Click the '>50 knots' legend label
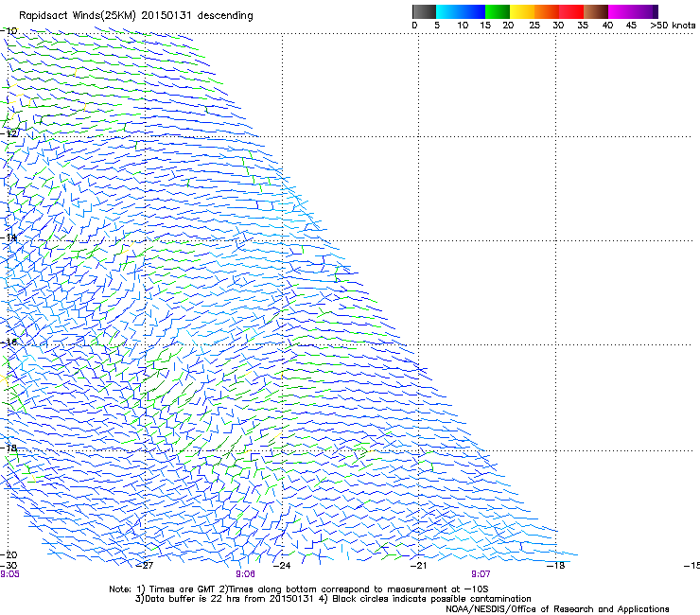 click(673, 26)
